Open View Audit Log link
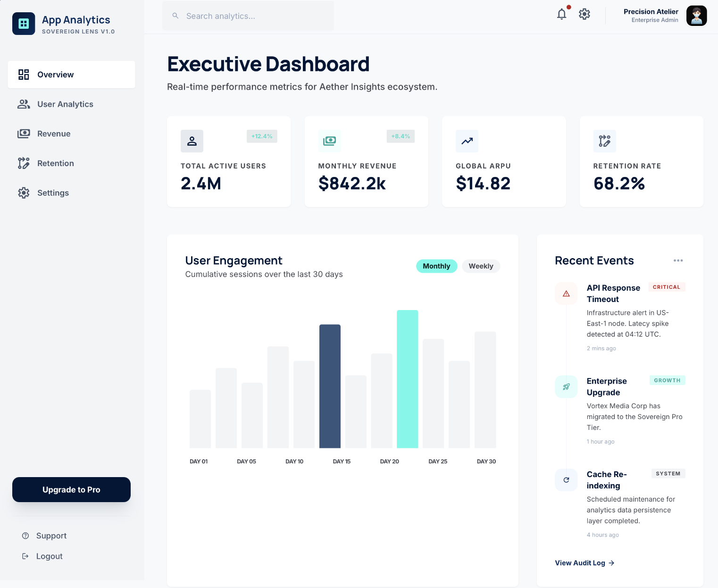Screen dimensions: 718x588 coord(584,563)
